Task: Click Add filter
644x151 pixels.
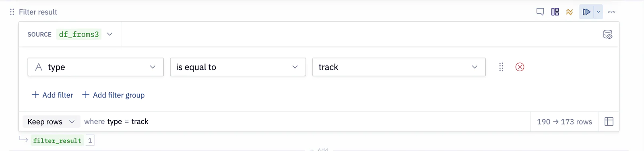Action: point(52,95)
